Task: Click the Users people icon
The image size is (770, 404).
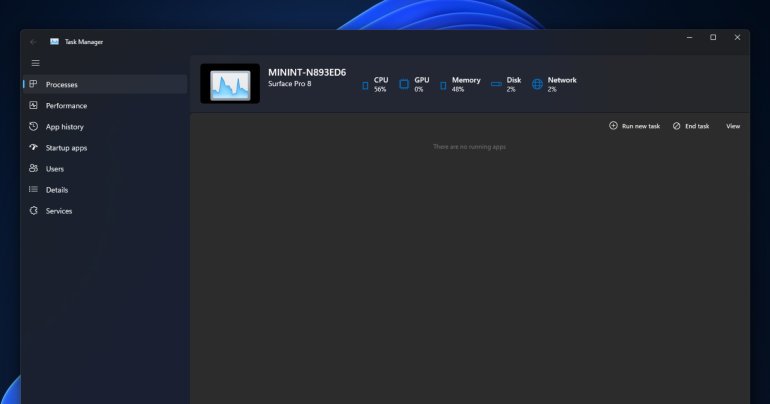Action: [34, 169]
